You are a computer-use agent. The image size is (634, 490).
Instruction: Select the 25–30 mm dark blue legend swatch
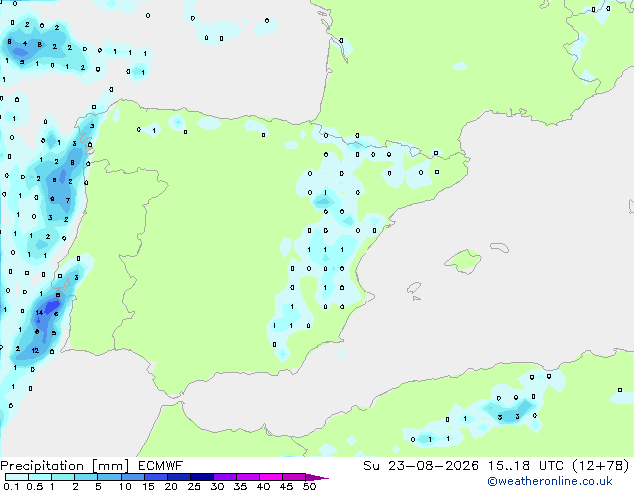(201, 477)
